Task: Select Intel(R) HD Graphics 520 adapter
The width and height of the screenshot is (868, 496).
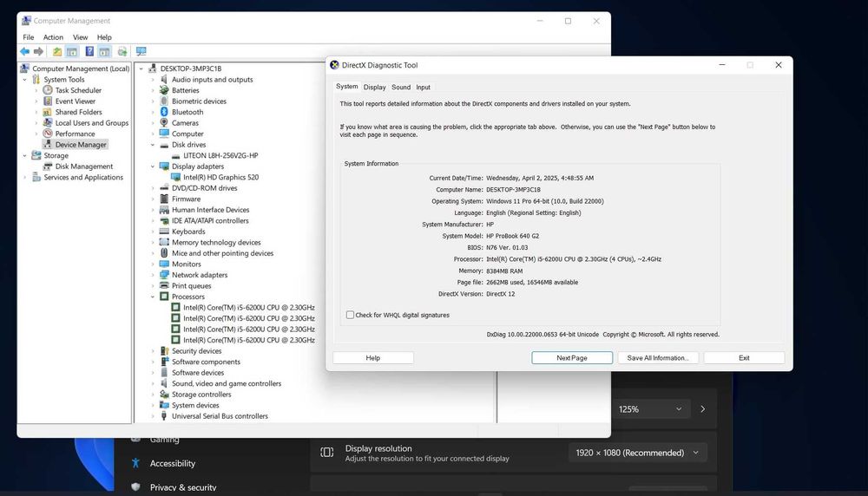Action: (x=220, y=178)
